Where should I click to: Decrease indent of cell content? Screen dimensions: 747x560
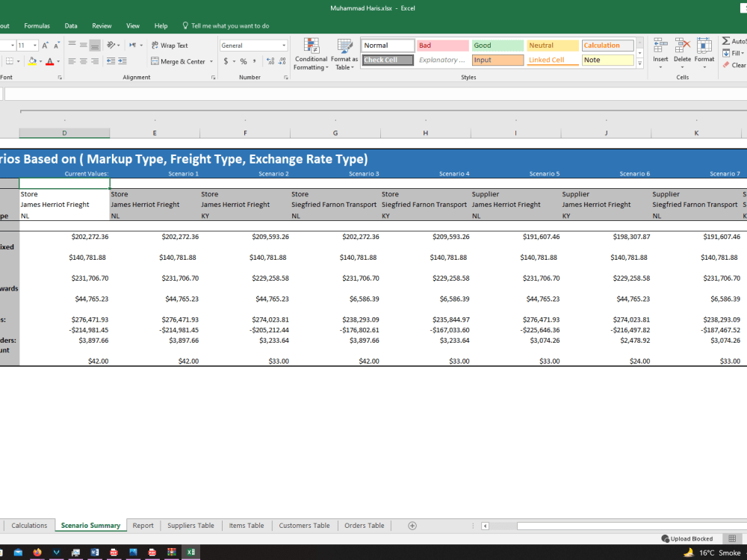click(x=111, y=61)
